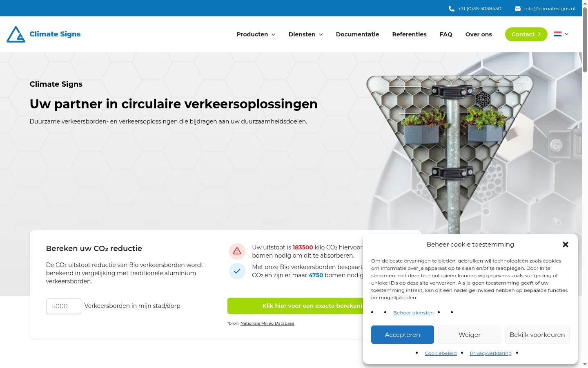The height and width of the screenshot is (368, 588).
Task: Click the 4750 trees value
Action: tap(316, 275)
